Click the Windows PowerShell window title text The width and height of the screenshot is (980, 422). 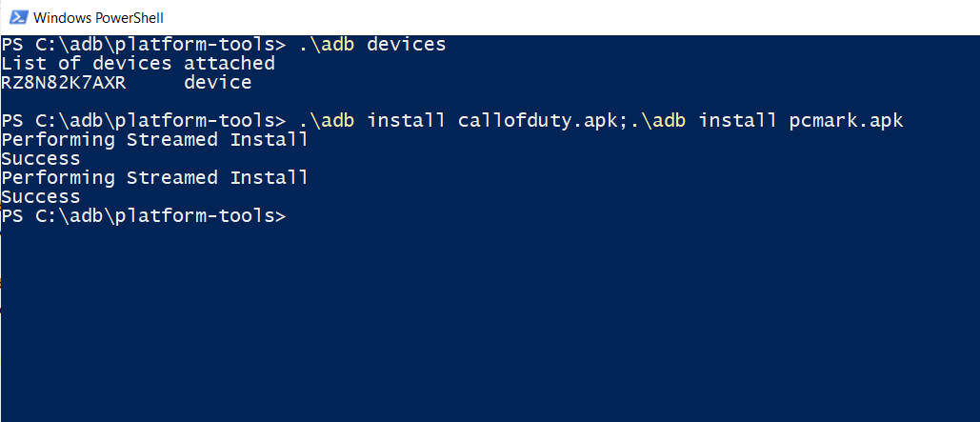(x=98, y=17)
